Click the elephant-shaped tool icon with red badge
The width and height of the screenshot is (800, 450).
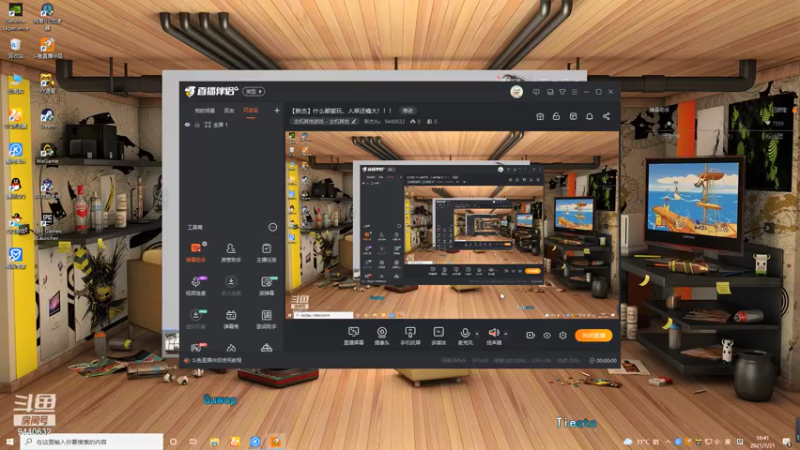coord(196,348)
